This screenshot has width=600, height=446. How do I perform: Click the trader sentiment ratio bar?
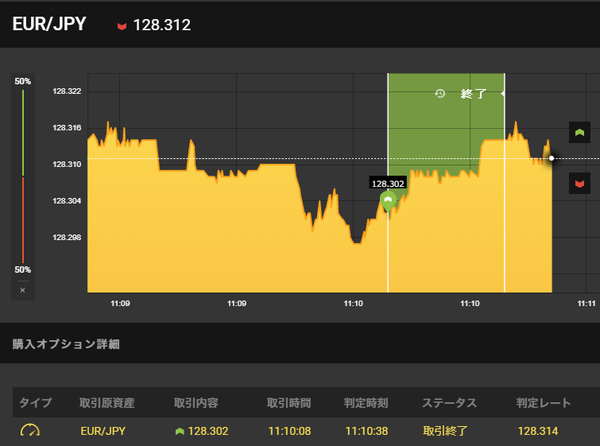[23, 175]
